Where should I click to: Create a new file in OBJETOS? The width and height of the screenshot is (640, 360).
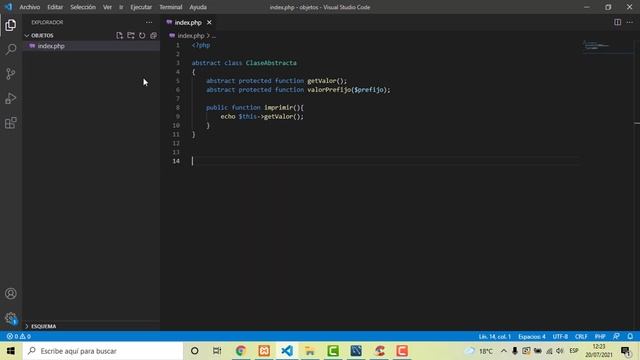(x=119, y=36)
